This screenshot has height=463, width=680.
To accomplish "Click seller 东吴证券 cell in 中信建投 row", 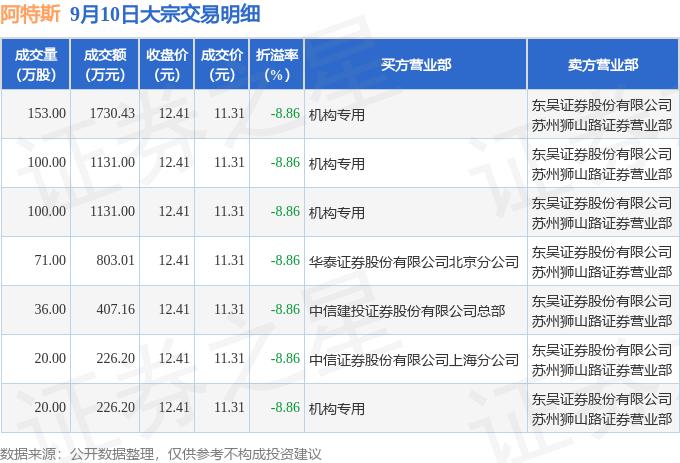I will (602, 311).
